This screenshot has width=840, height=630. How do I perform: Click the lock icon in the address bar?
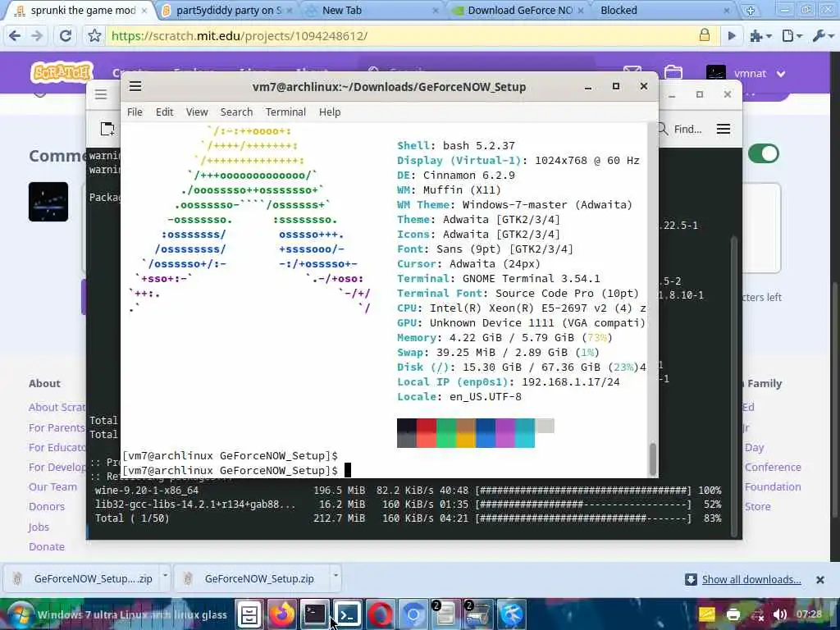pyautogui.click(x=705, y=35)
